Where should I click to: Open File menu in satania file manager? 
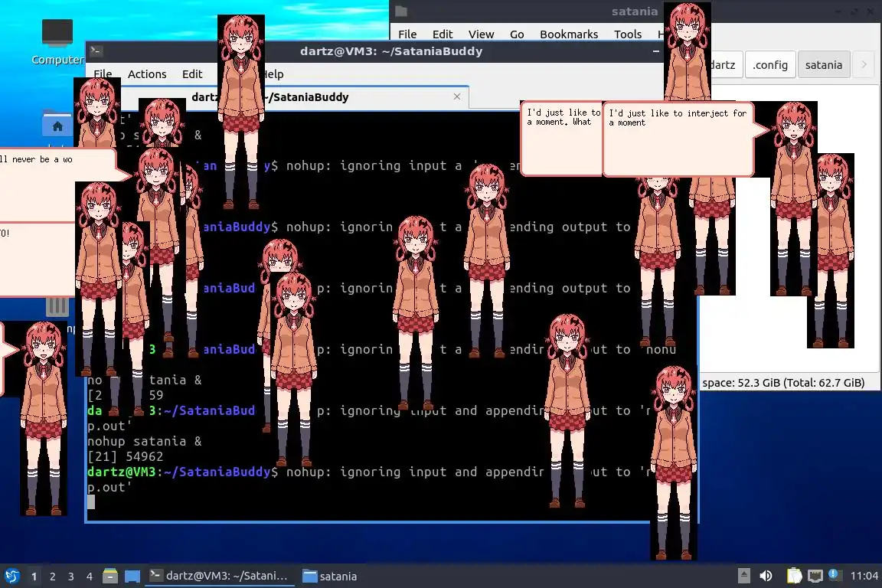click(407, 34)
